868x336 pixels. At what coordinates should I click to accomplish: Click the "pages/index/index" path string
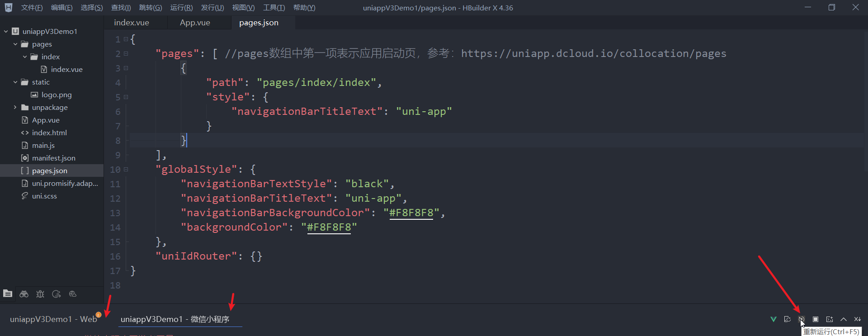[316, 82]
